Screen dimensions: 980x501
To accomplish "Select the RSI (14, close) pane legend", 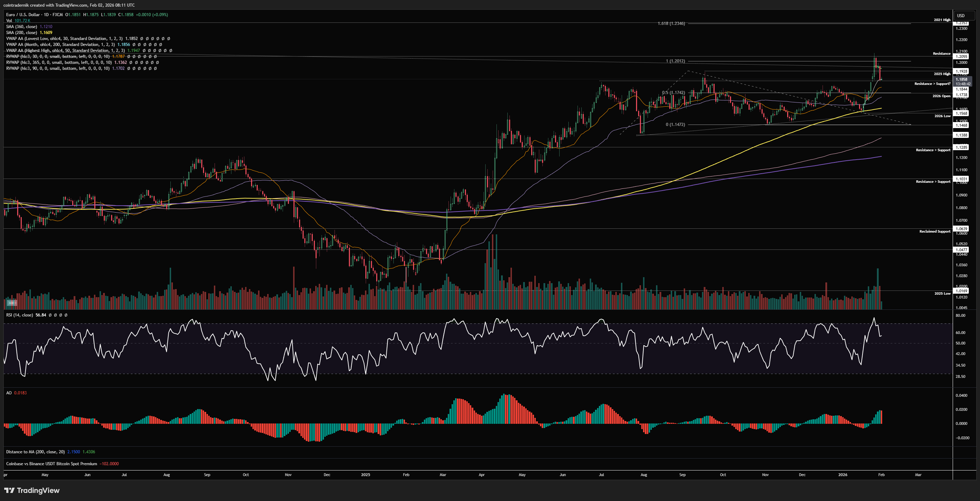I will coord(20,315).
